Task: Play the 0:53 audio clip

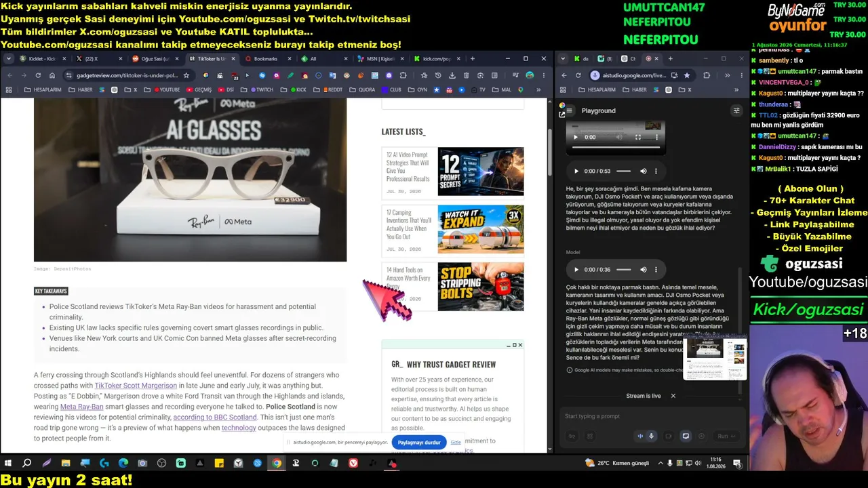Action: (576, 171)
